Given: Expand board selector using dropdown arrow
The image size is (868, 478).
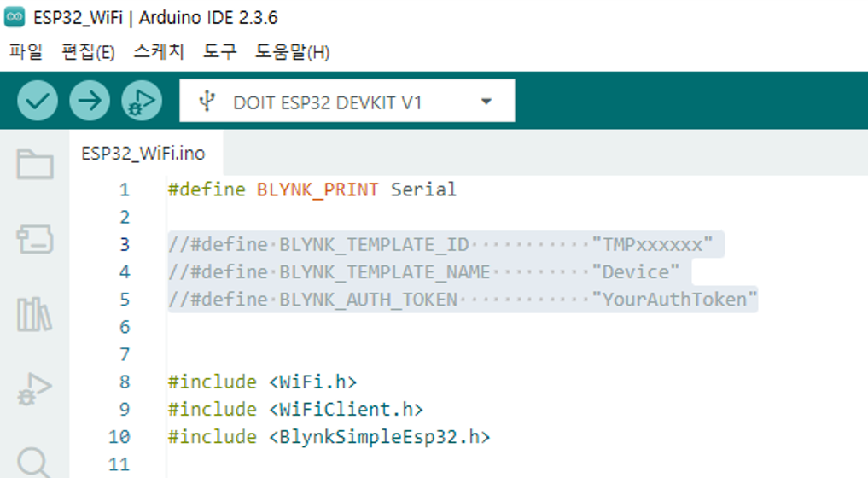Looking at the screenshot, I should pyautogui.click(x=486, y=102).
